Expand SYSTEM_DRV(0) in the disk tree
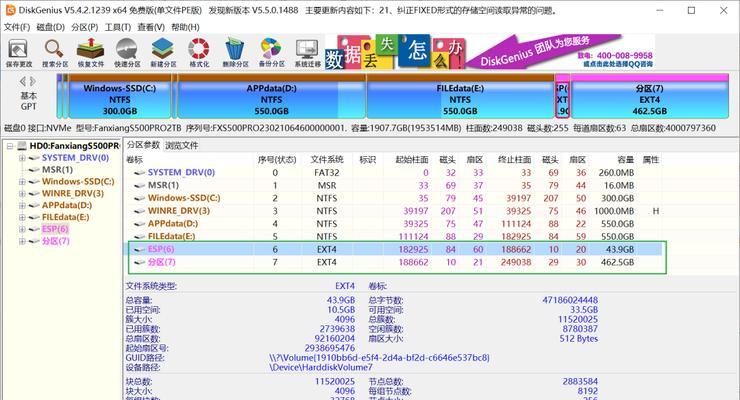 point(22,158)
